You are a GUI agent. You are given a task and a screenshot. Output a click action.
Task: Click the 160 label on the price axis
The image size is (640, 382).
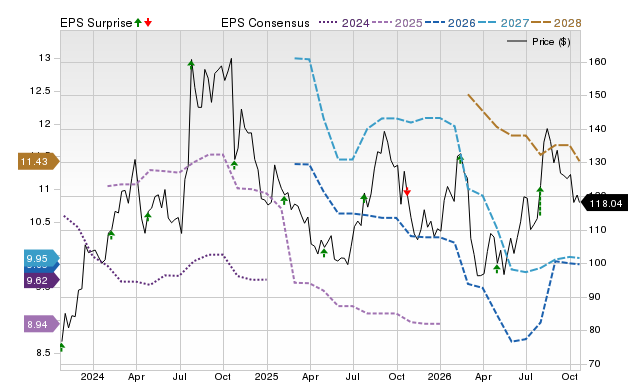pyautogui.click(x=597, y=62)
